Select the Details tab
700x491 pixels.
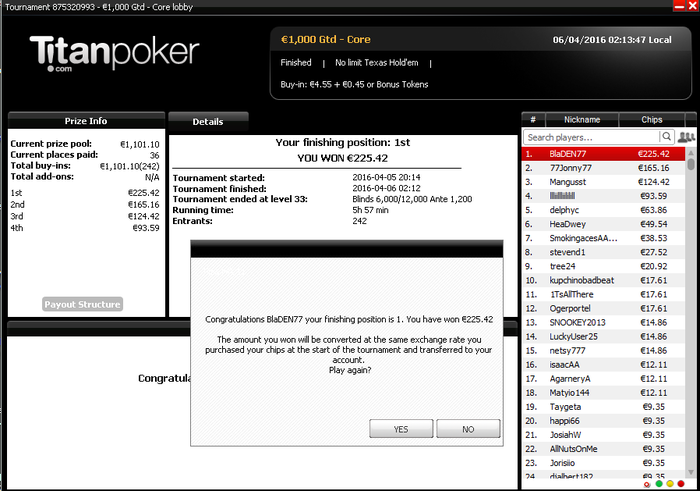pyautogui.click(x=208, y=121)
